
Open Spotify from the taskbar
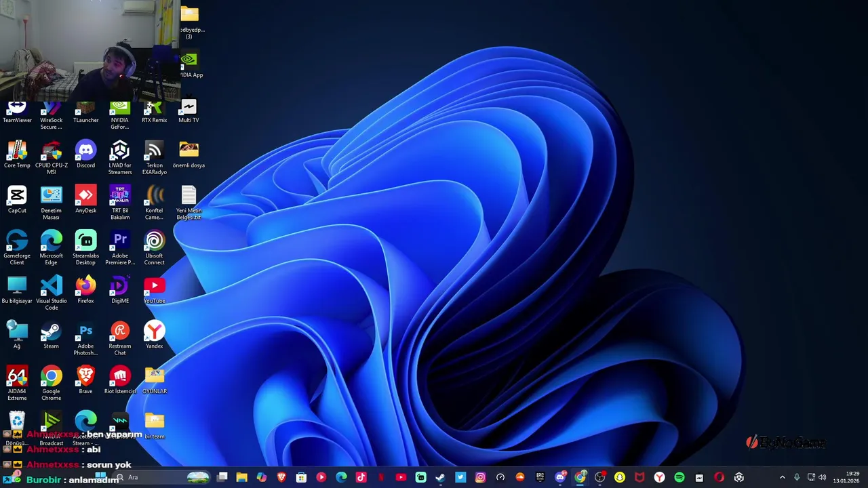click(x=679, y=477)
